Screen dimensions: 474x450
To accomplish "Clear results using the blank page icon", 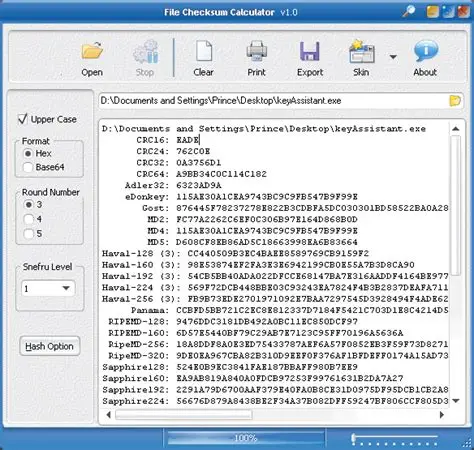I will point(204,51).
